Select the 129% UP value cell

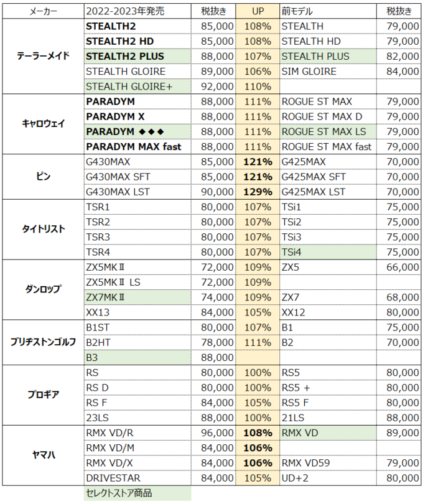coord(258,192)
